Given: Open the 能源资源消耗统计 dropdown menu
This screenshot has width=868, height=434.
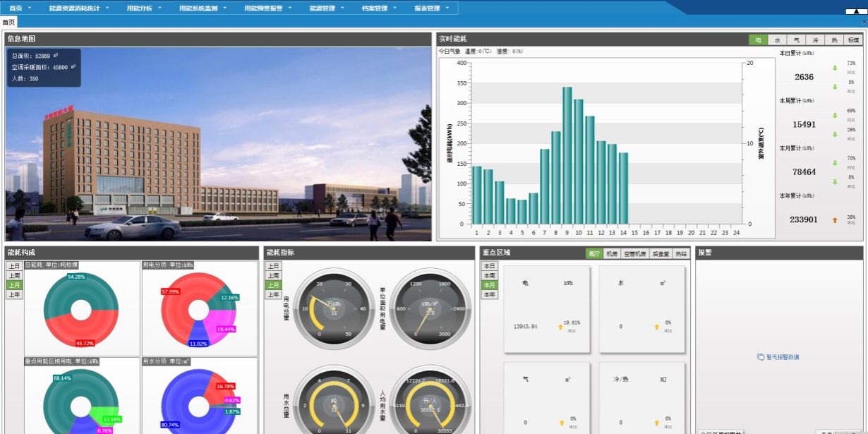Looking at the screenshot, I should click(x=79, y=8).
